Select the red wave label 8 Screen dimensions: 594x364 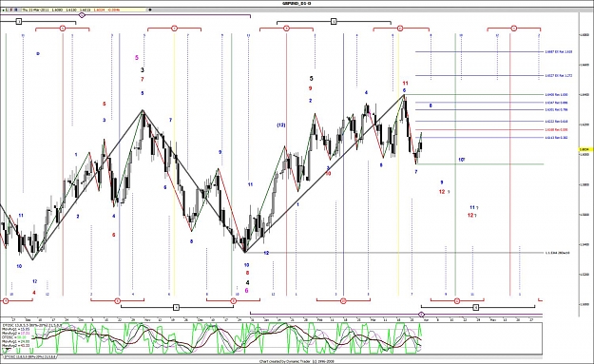click(247, 273)
